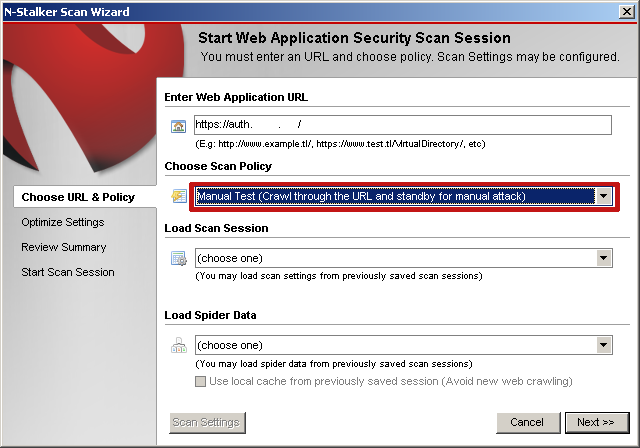Click the Enter Web Application URL heading
The width and height of the screenshot is (640, 448).
(x=236, y=97)
